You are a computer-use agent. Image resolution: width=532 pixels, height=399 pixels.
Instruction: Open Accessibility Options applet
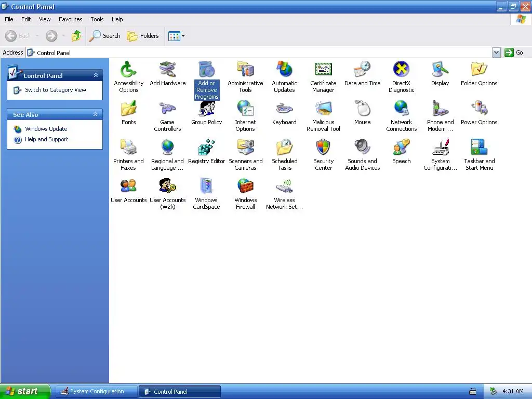pos(129,77)
